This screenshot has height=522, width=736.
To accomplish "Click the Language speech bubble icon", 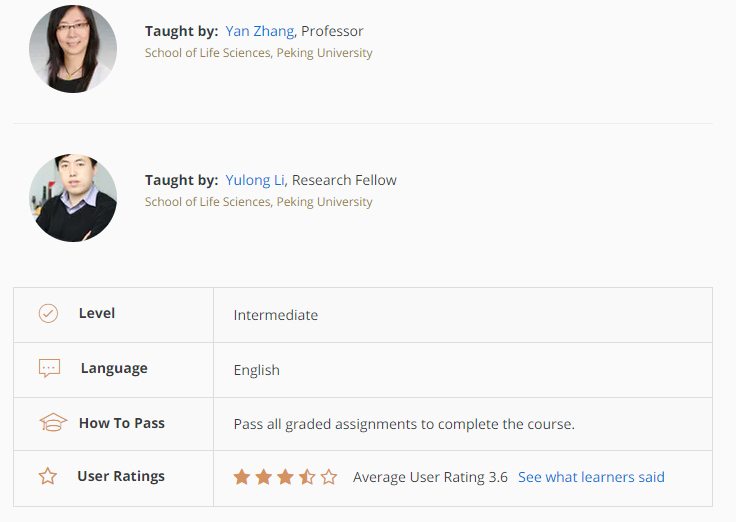I will (x=49, y=369).
